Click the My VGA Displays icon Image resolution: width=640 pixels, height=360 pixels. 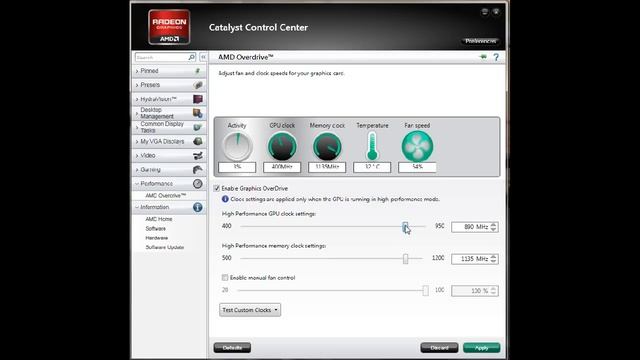coord(198,141)
